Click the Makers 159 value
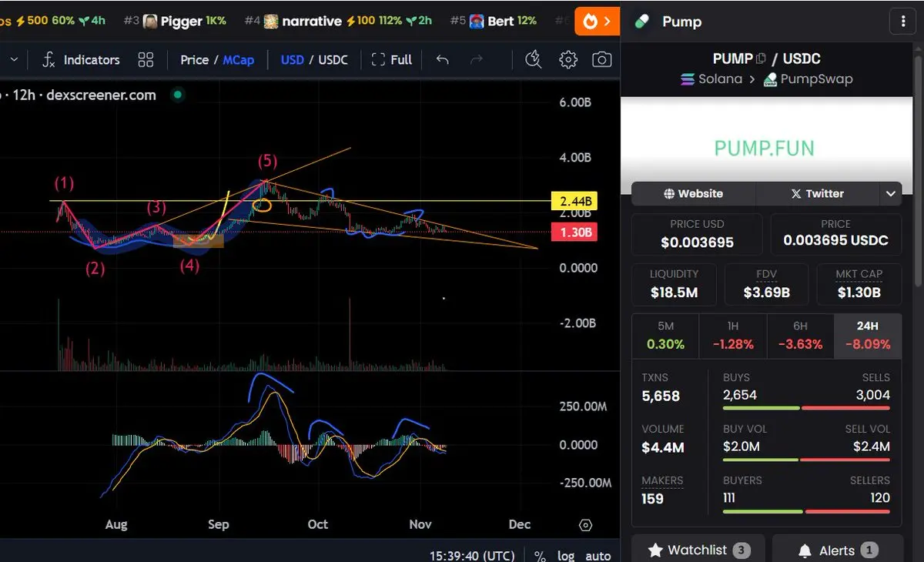This screenshot has width=924, height=562. [x=652, y=499]
